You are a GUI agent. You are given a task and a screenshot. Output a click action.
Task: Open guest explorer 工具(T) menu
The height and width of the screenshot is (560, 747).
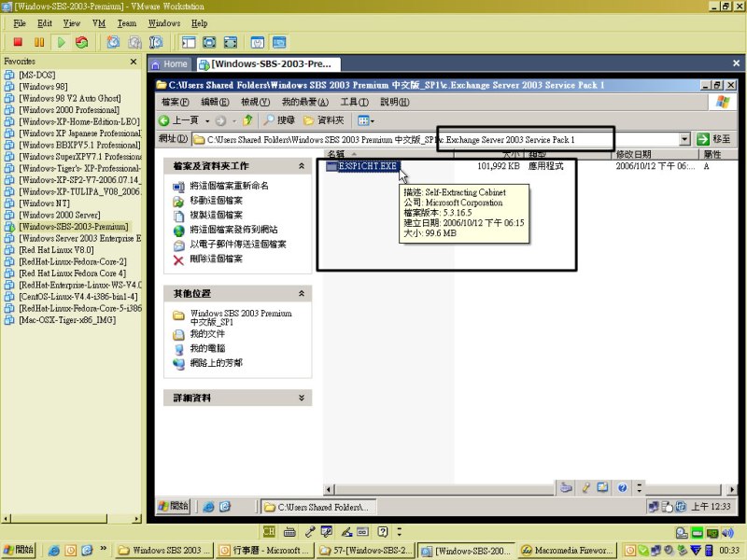pyautogui.click(x=355, y=102)
